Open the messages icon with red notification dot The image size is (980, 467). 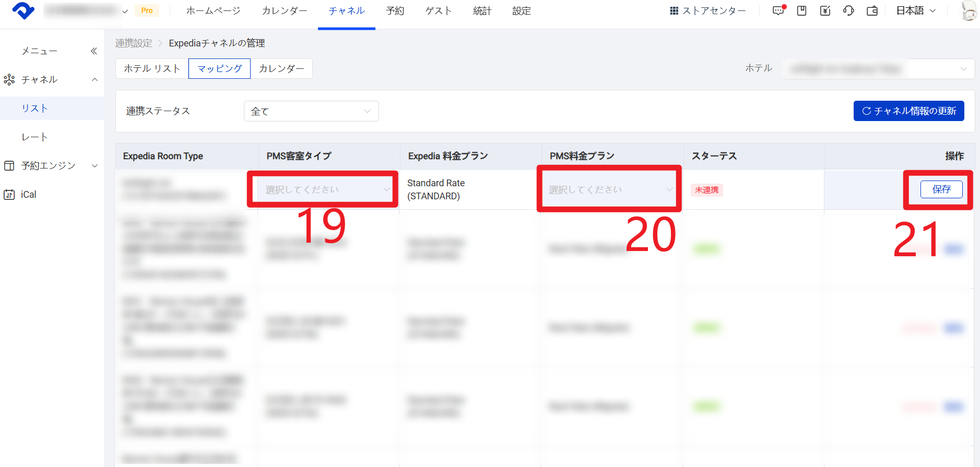coord(778,11)
